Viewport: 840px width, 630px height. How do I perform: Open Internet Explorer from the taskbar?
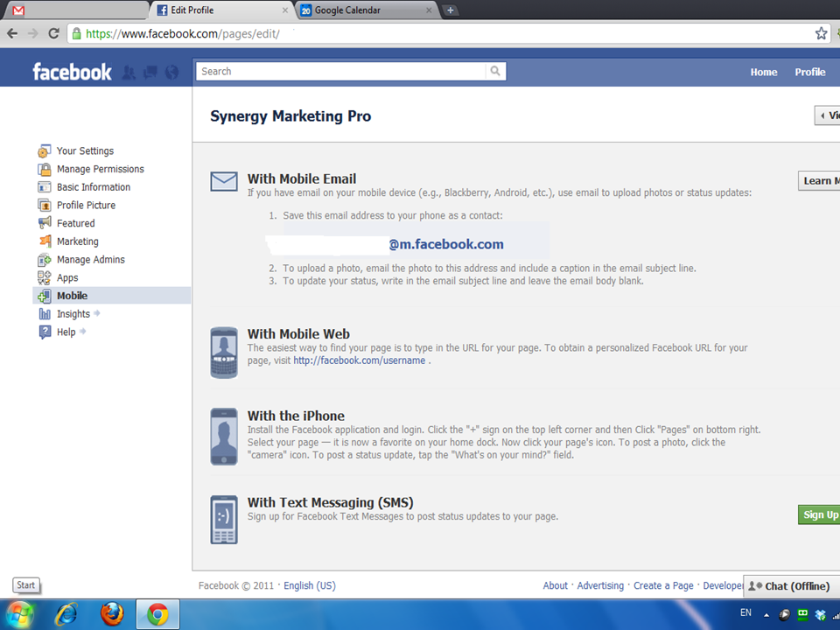(66, 614)
